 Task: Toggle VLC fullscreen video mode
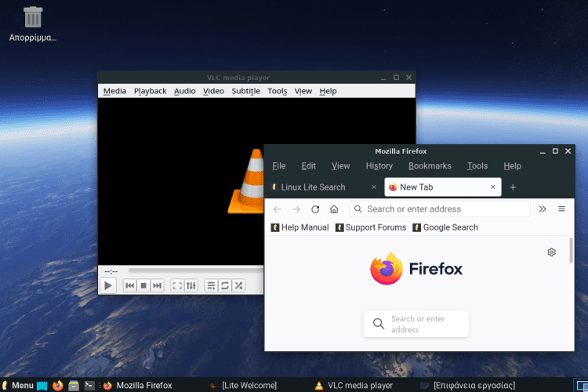(177, 286)
